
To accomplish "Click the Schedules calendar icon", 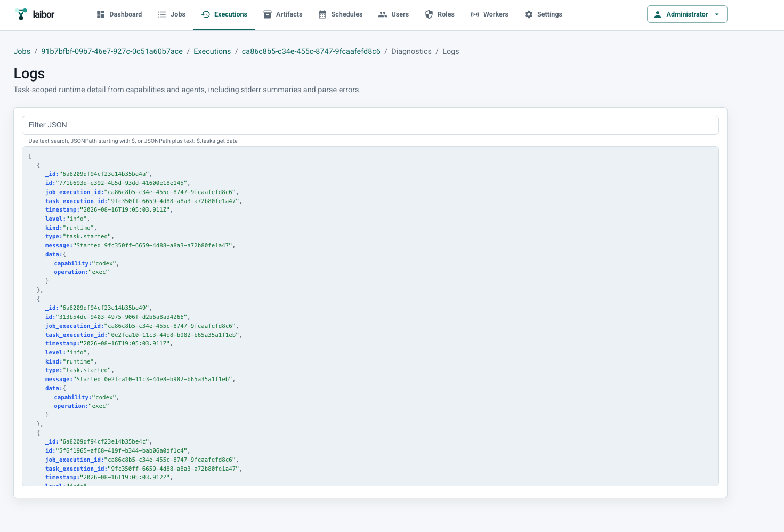I will coord(322,14).
